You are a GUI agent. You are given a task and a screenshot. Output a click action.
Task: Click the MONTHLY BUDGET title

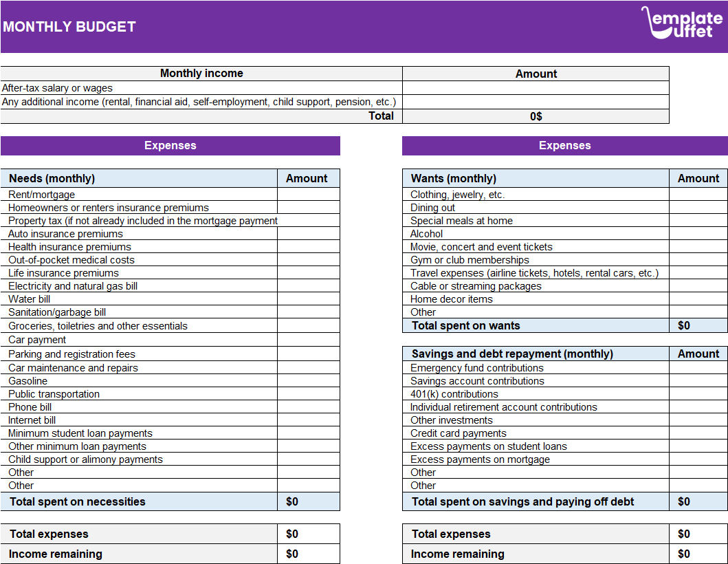pyautogui.click(x=69, y=27)
